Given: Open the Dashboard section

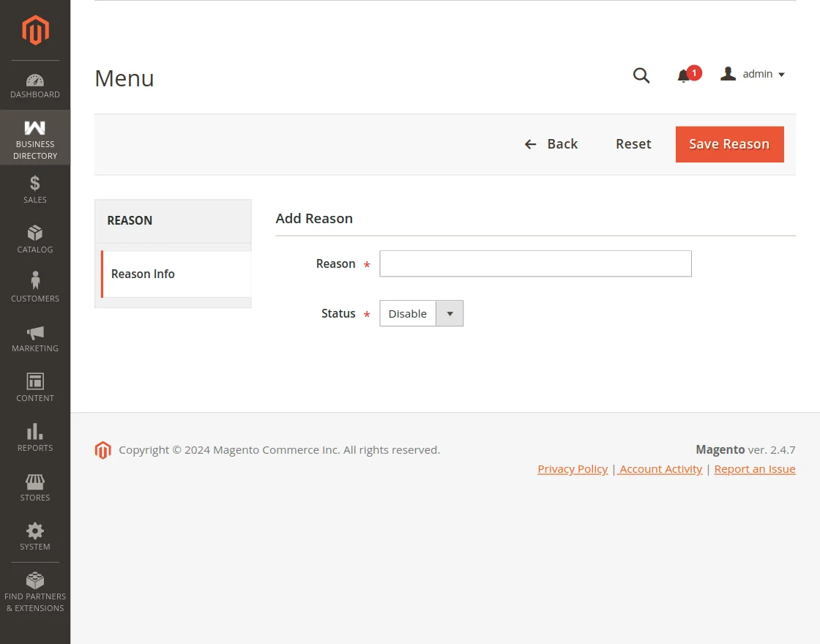Looking at the screenshot, I should [35, 86].
